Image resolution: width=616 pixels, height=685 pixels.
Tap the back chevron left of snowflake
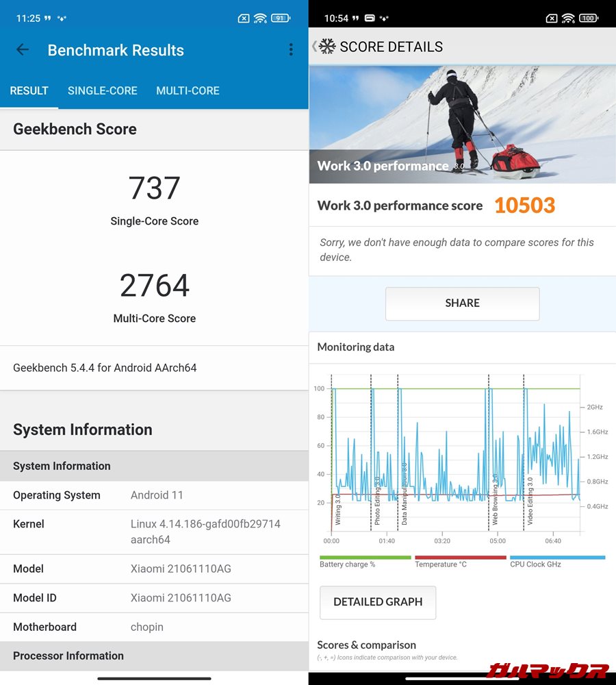click(314, 47)
